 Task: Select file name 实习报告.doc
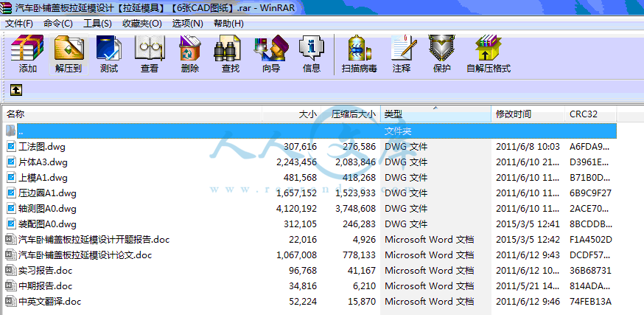(45, 271)
